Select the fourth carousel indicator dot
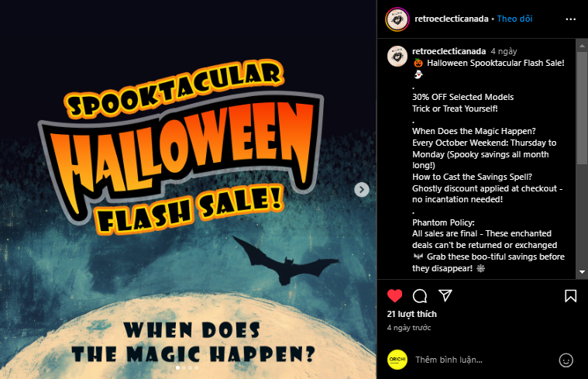This screenshot has width=588, height=379. (x=196, y=367)
